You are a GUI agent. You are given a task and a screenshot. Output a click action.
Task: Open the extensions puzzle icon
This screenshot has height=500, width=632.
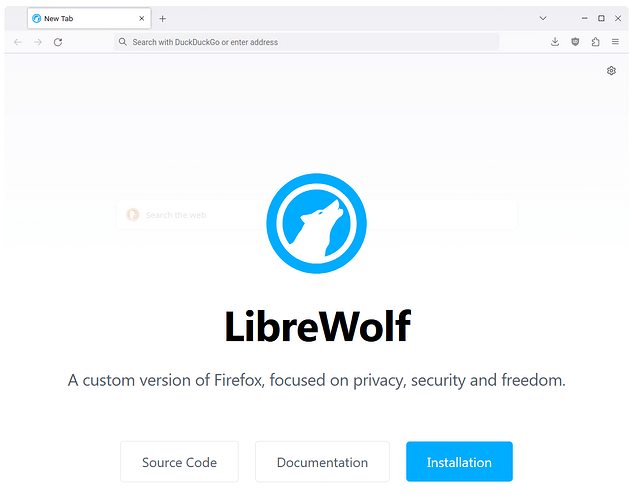(595, 41)
